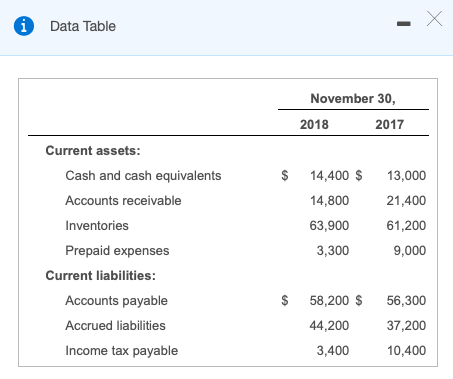This screenshot has height=379, width=453.
Task: Select the 14,400 cash value for 2018
Action: coord(329,175)
